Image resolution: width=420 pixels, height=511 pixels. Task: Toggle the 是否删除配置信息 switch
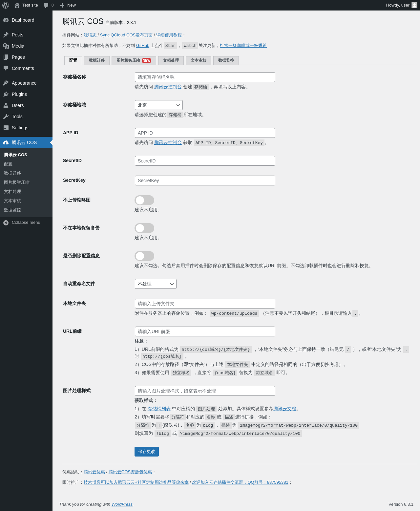click(x=144, y=256)
